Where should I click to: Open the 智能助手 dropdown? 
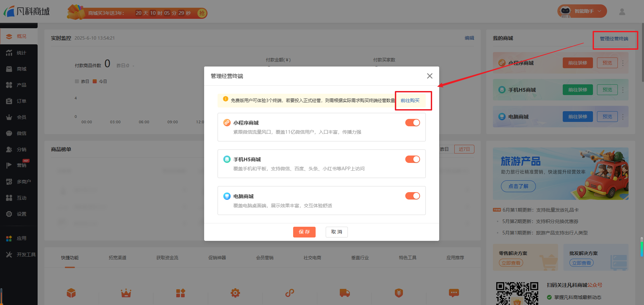(x=582, y=11)
